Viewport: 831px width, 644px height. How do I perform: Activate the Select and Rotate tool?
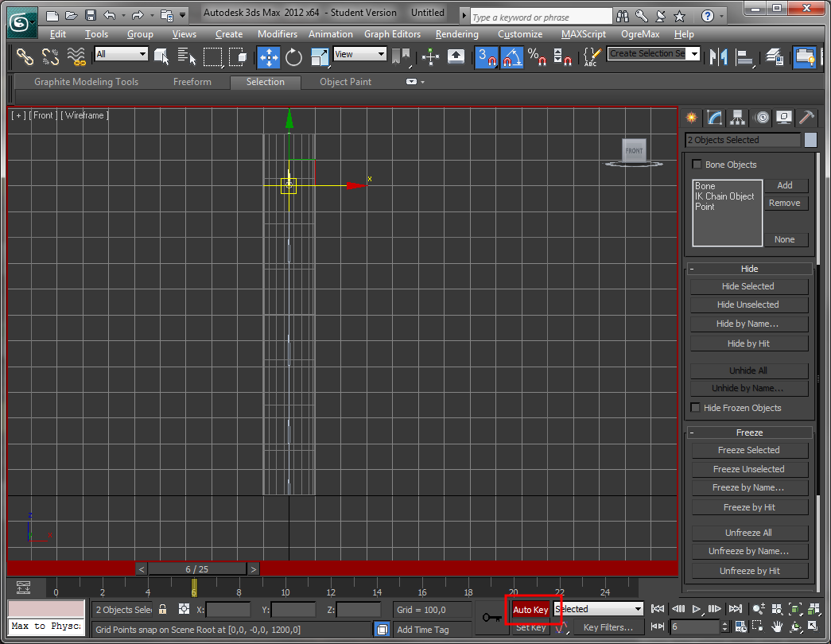[x=292, y=57]
